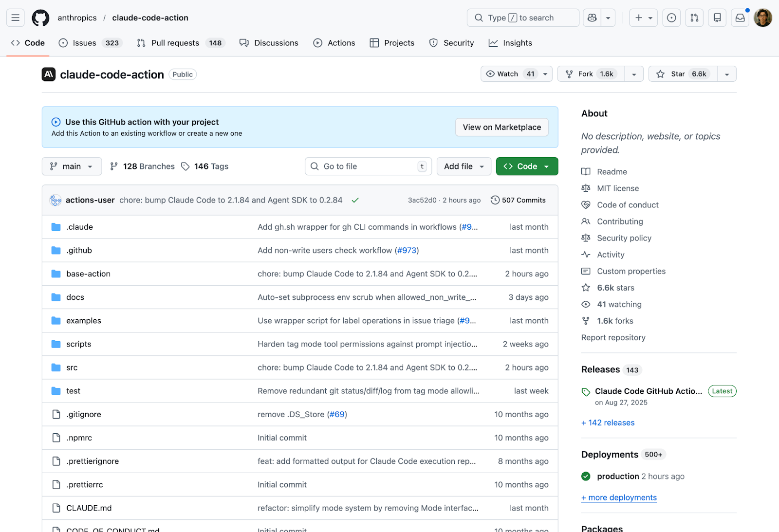Click the GitHub octocat logo
Viewport: 779px width, 532px height.
(40, 18)
